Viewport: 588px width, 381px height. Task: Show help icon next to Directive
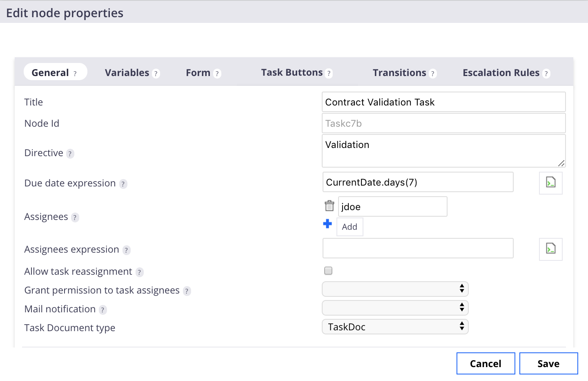[x=70, y=154]
